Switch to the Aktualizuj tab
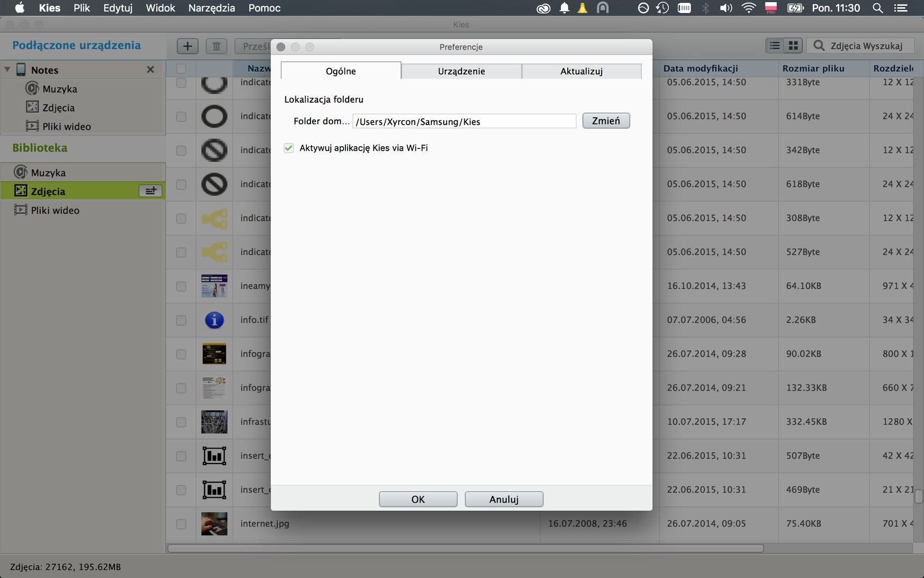 click(581, 71)
